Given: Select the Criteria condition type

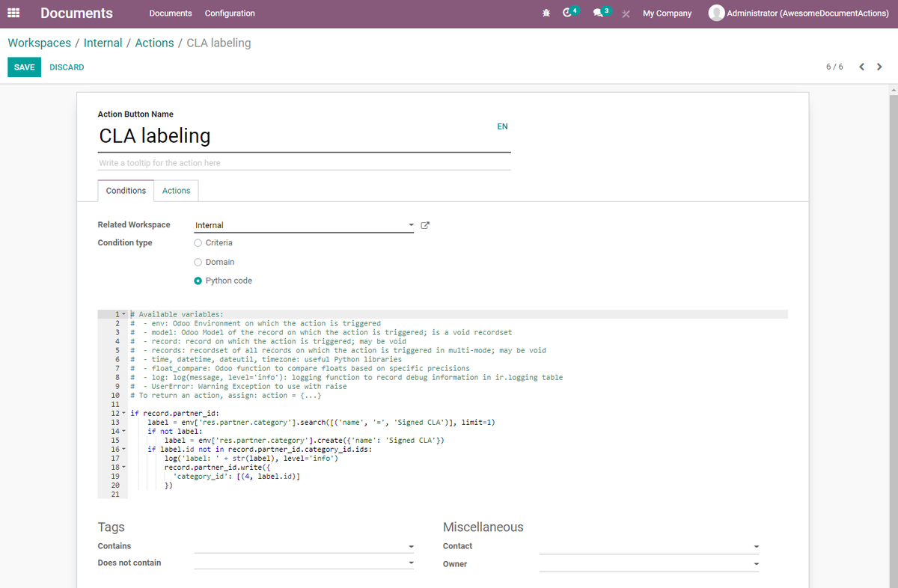Looking at the screenshot, I should (x=198, y=242).
